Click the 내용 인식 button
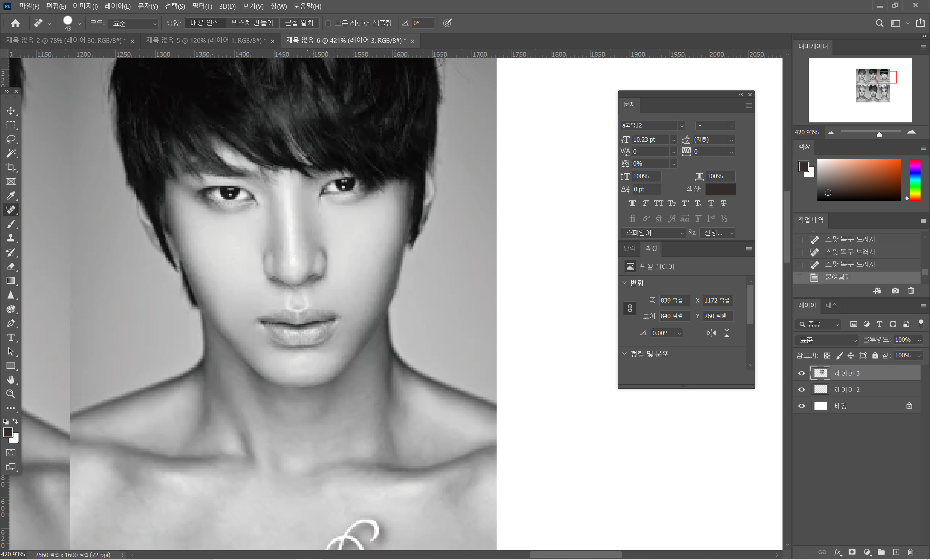930x560 pixels. pos(205,23)
